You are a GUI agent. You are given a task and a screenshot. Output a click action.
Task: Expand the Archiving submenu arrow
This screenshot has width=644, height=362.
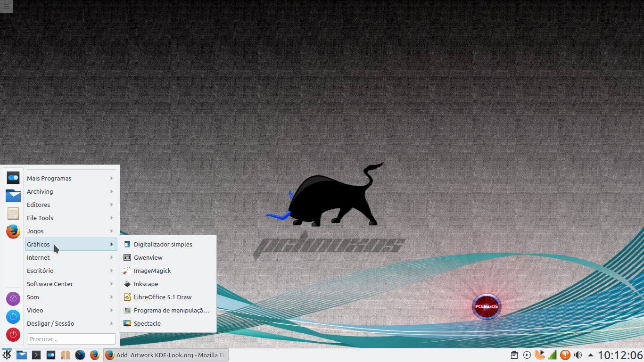pyautogui.click(x=112, y=191)
